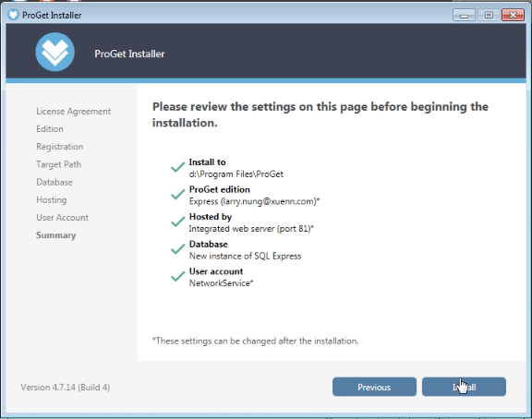The image size is (532, 419).
Task: Click the Install to heading
Action: coord(207,162)
